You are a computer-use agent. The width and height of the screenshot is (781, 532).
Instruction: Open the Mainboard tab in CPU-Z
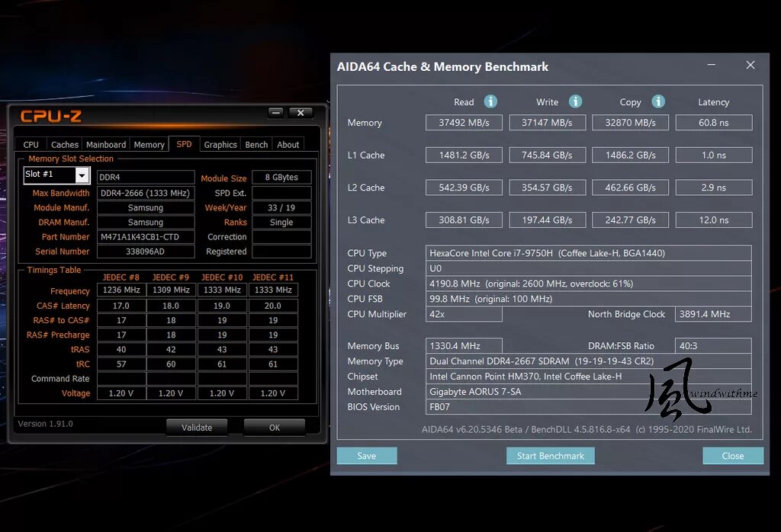tap(106, 144)
